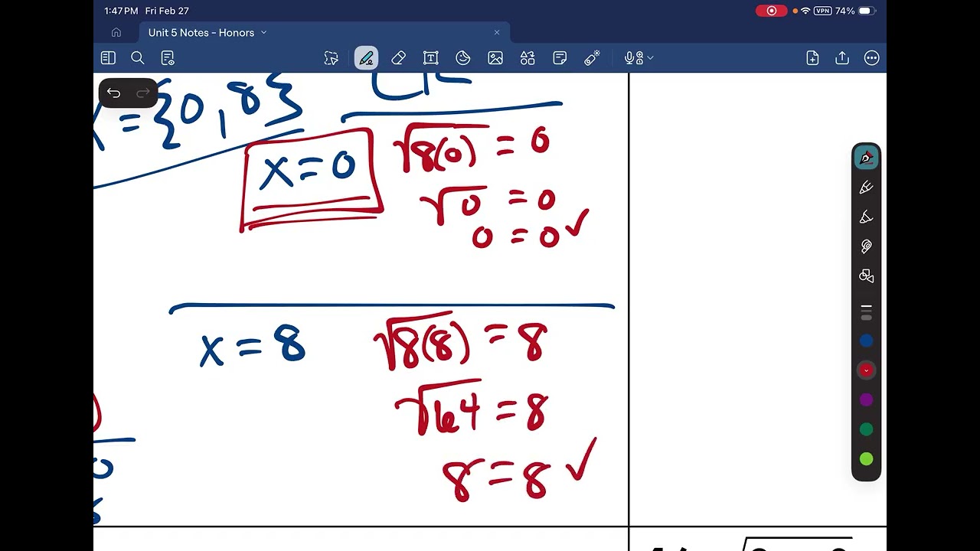Select the blue ink color

[x=867, y=341]
